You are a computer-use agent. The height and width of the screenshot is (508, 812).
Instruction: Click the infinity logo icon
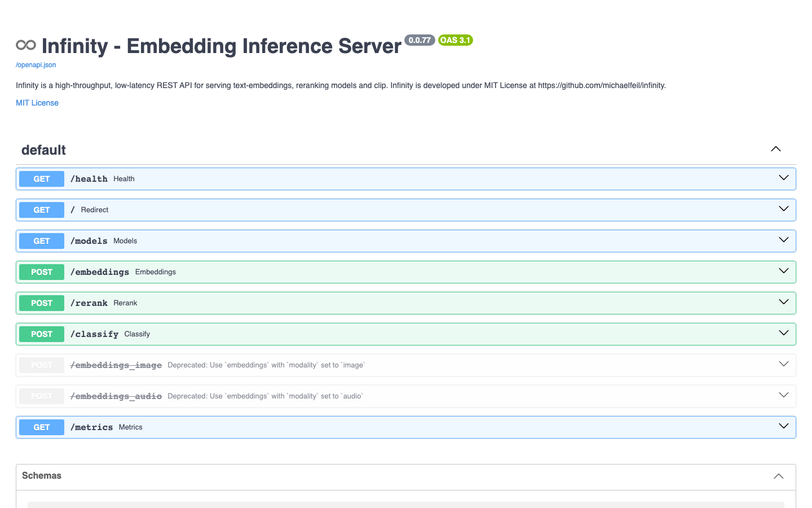26,45
